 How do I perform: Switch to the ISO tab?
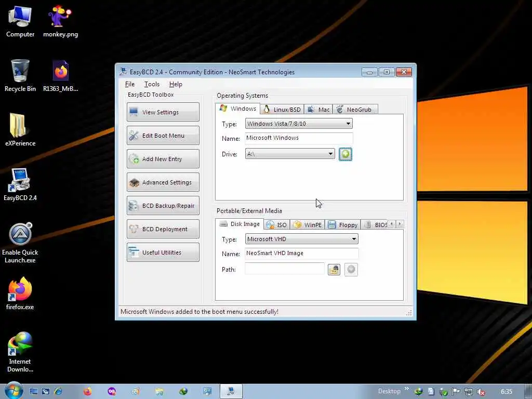pyautogui.click(x=276, y=224)
